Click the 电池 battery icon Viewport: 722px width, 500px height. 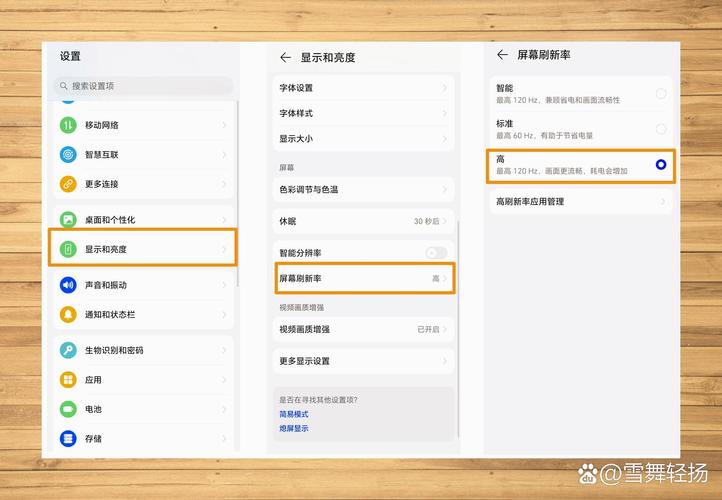click(x=68, y=409)
